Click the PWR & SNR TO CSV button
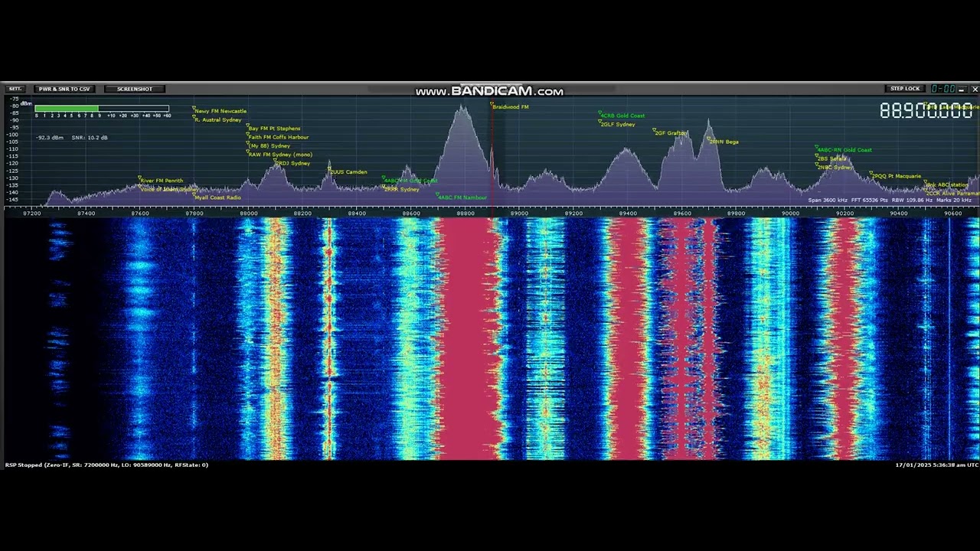Image resolution: width=980 pixels, height=551 pixels. pyautogui.click(x=64, y=89)
